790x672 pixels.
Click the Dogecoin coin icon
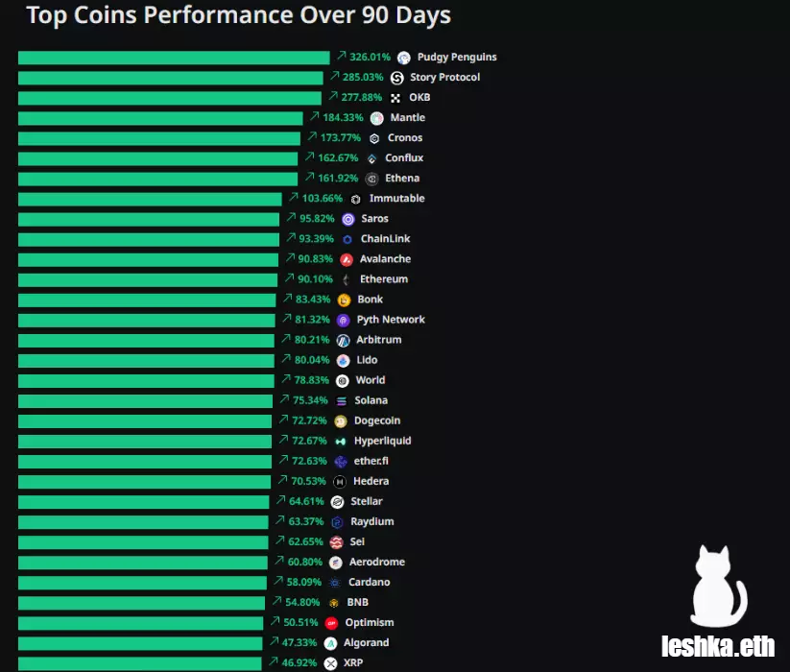[341, 420]
